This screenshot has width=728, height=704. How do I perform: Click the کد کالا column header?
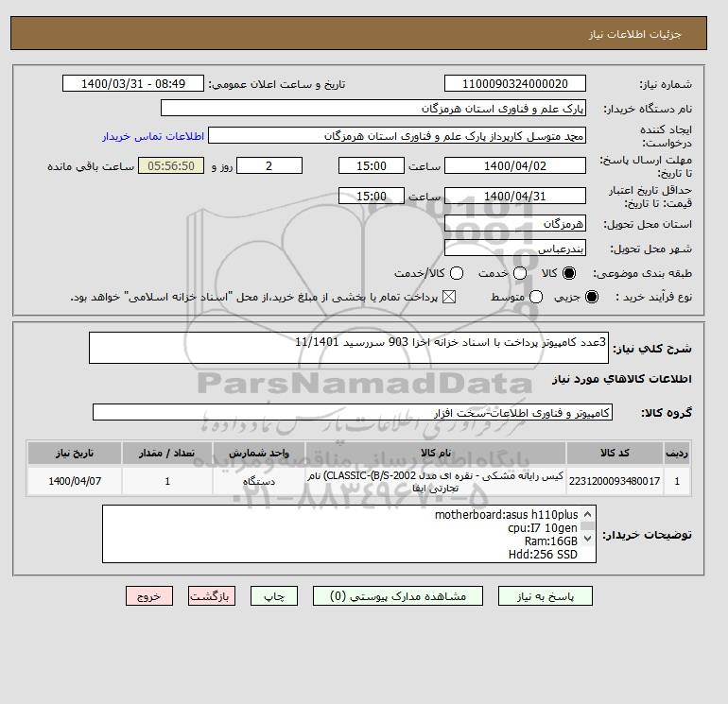(615, 453)
